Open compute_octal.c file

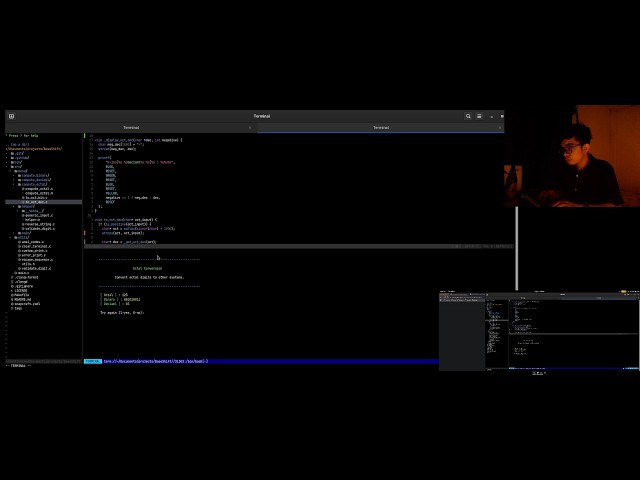39,189
